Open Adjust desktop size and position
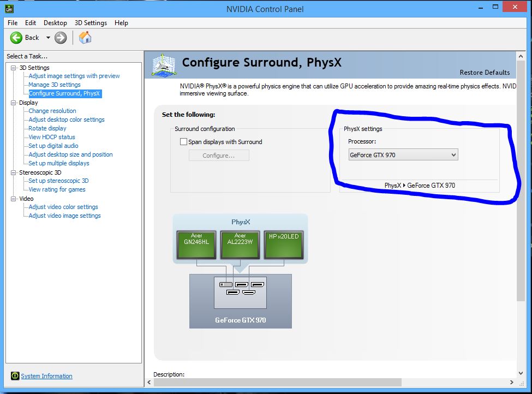The width and height of the screenshot is (532, 394). point(70,154)
